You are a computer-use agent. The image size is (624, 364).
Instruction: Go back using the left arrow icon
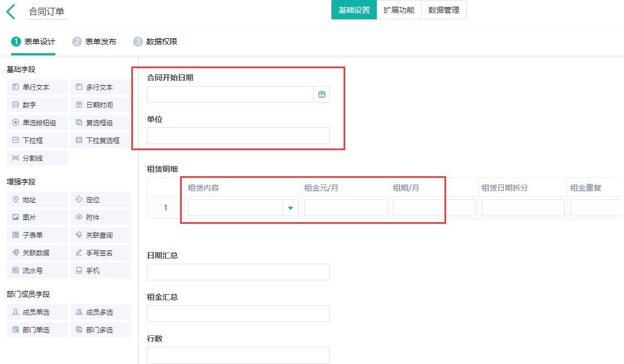tap(11, 12)
